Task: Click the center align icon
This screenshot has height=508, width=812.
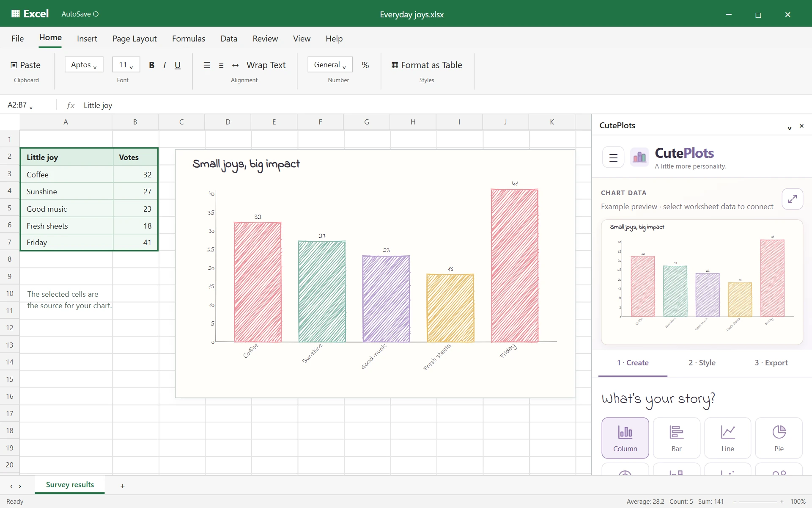Action: [x=221, y=65]
